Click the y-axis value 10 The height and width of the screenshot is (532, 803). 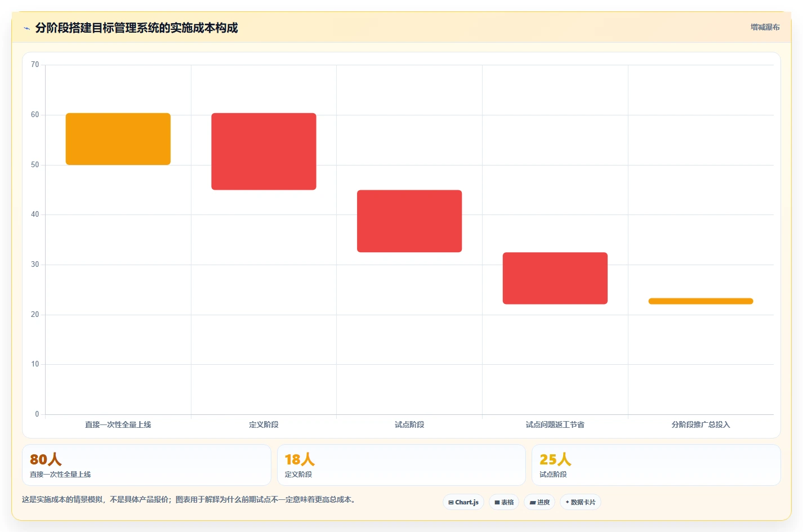(35, 364)
